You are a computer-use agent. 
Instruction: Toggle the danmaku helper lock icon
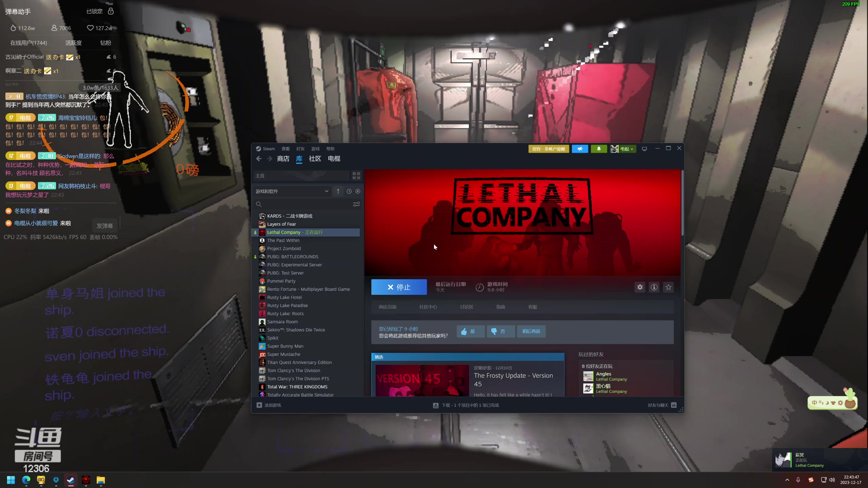111,11
